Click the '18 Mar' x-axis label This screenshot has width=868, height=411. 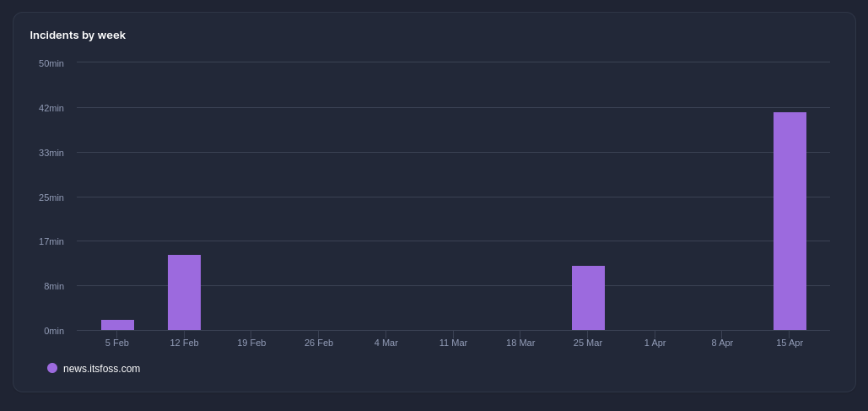point(520,343)
